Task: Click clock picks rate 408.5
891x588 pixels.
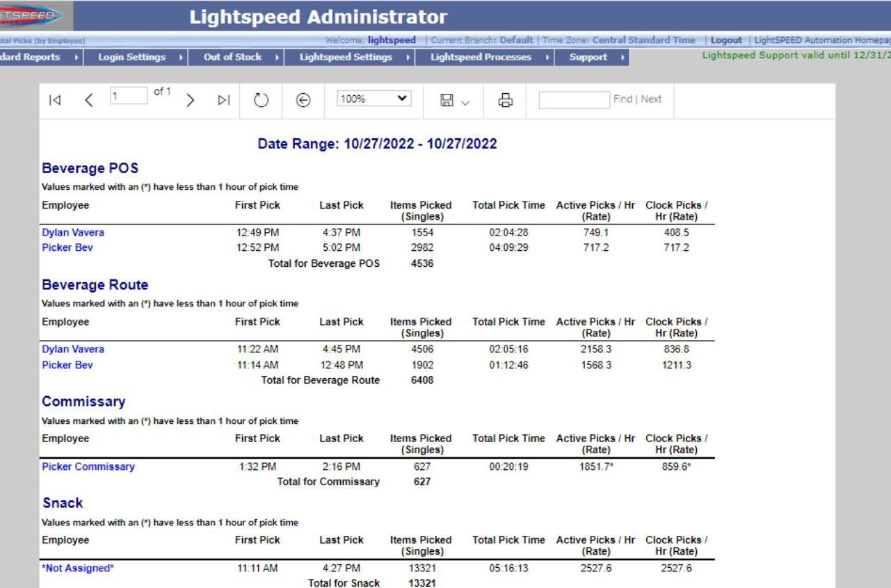Action: point(676,233)
